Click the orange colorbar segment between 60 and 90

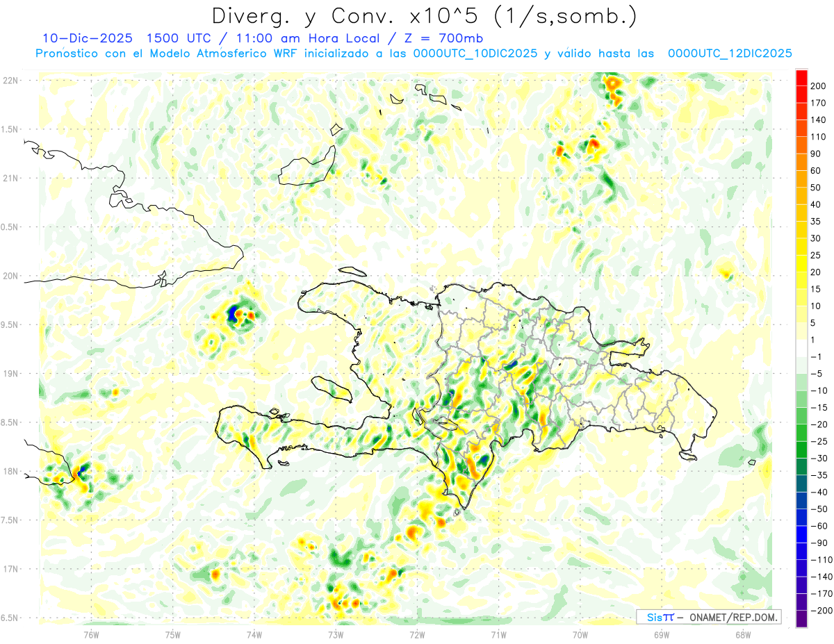[802, 162]
